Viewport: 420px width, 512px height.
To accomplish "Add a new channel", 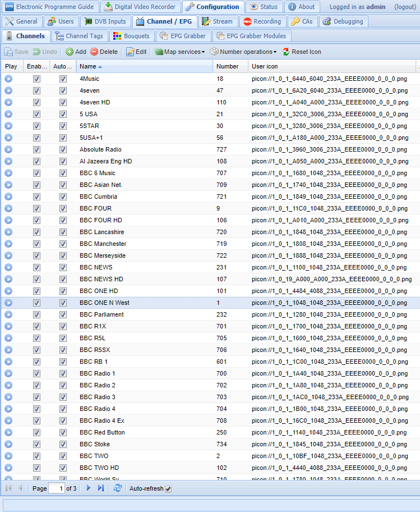I will click(76, 52).
